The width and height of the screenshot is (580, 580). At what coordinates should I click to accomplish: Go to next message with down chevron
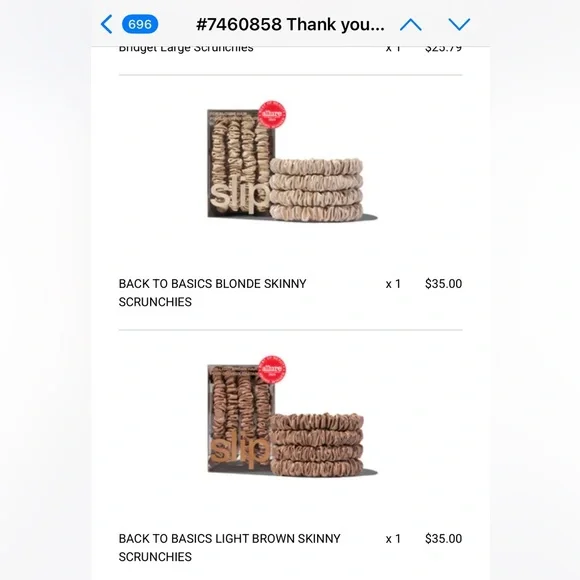(459, 25)
